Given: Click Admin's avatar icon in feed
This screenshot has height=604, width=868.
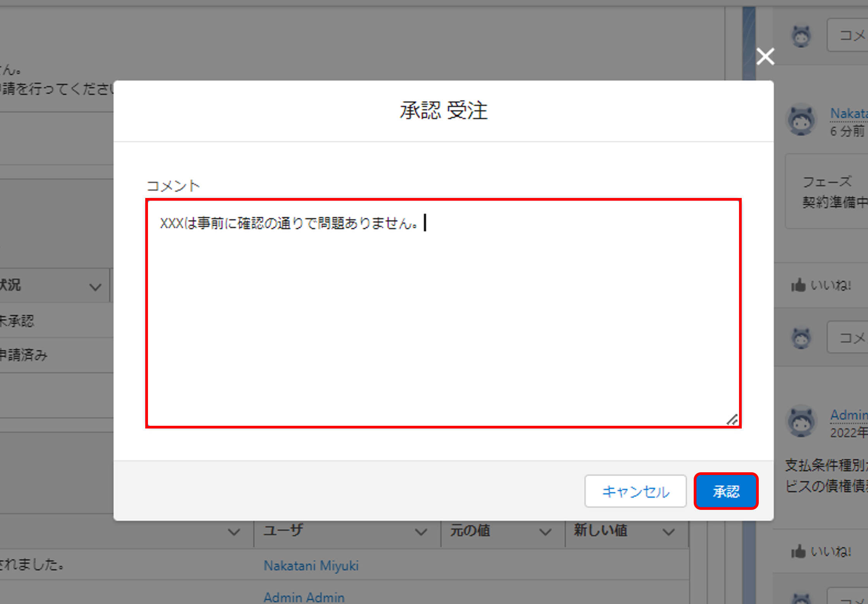Looking at the screenshot, I should pos(801,422).
